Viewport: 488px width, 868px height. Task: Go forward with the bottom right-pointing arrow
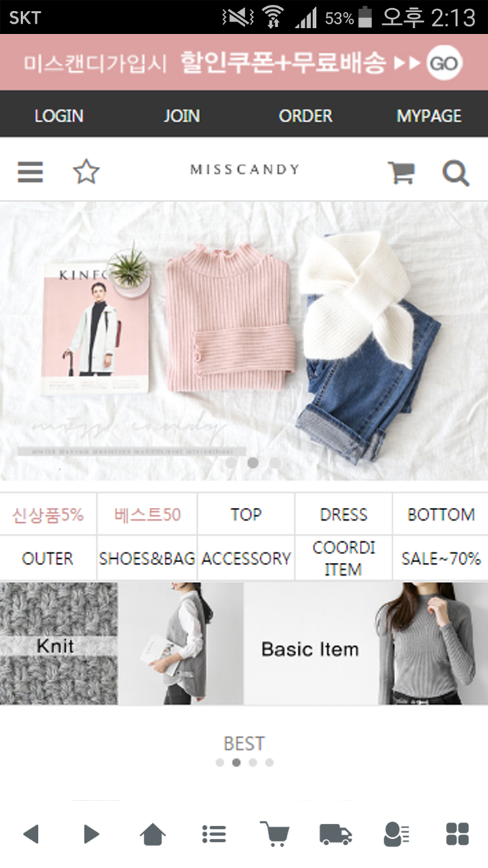pyautogui.click(x=91, y=834)
